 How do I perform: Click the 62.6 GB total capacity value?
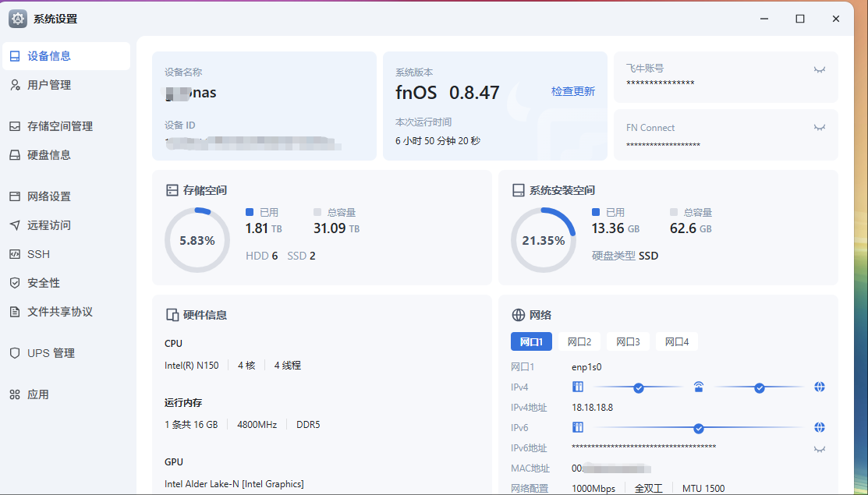(691, 228)
